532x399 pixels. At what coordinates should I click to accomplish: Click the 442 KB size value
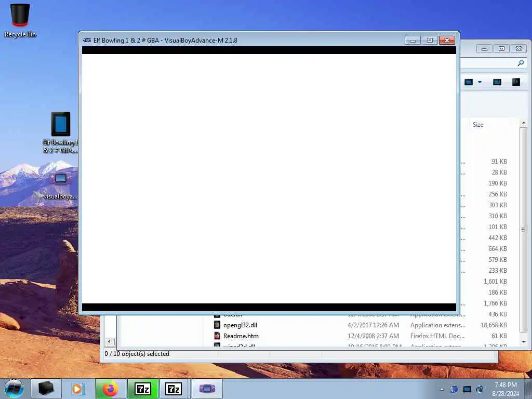click(x=498, y=238)
